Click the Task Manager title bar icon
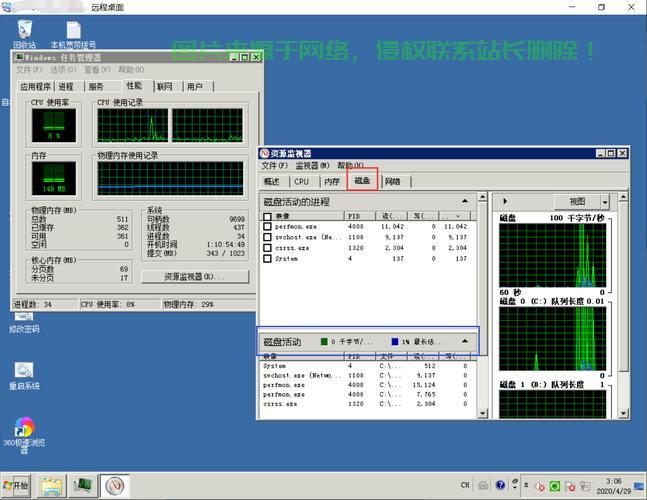 [19, 57]
